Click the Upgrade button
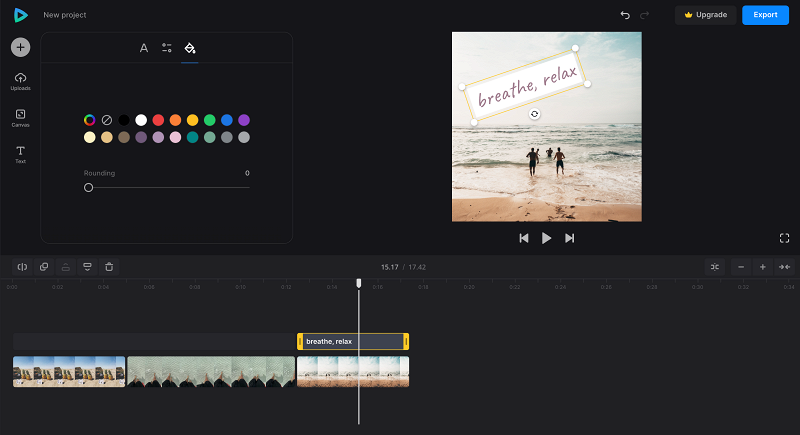Image resolution: width=800 pixels, height=435 pixels. (x=706, y=15)
